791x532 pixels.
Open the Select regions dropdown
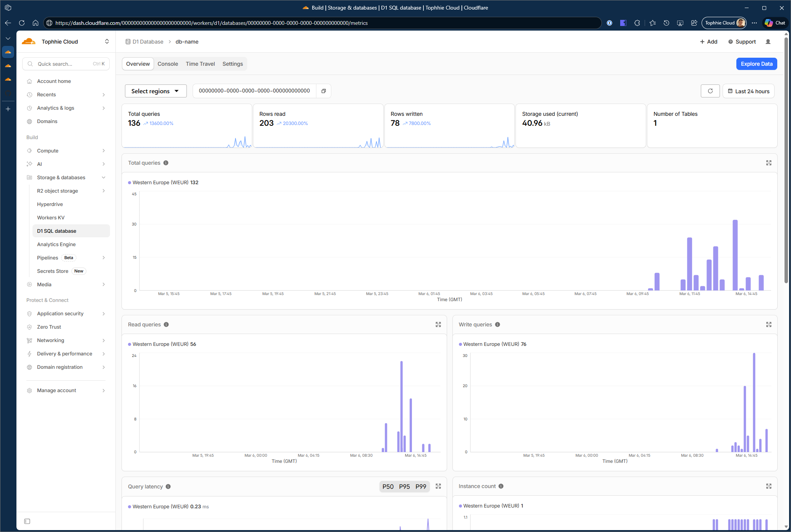156,91
